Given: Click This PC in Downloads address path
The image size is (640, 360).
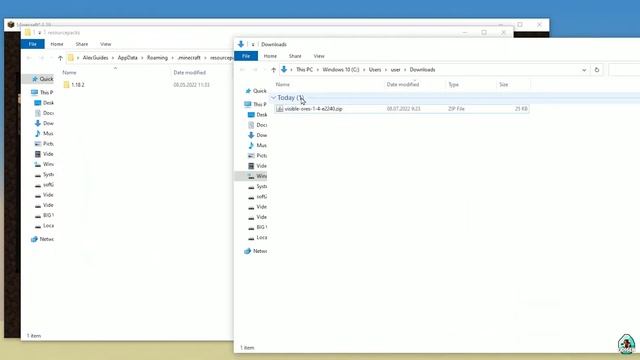Looking at the screenshot, I should pos(304,70).
